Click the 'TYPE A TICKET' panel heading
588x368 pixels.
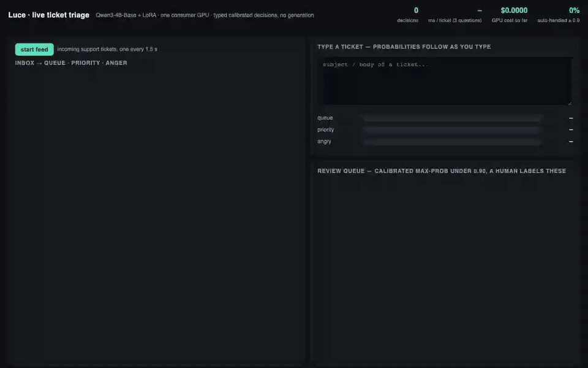[404, 47]
